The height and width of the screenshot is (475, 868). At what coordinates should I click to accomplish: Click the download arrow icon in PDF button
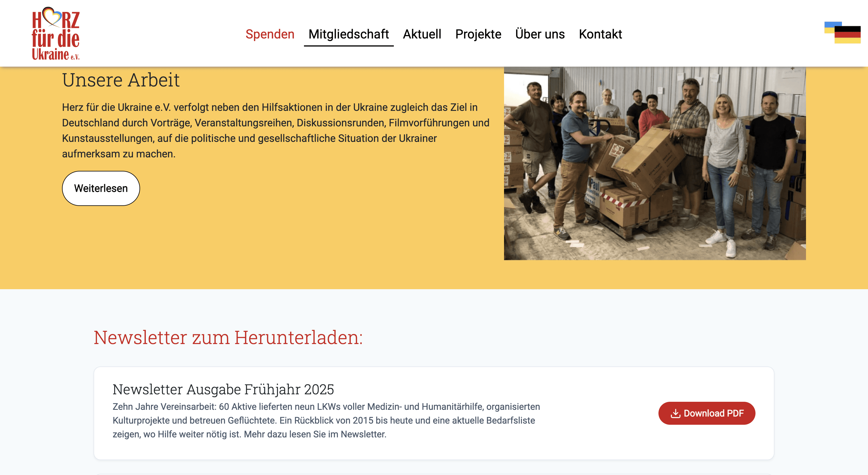coord(675,413)
